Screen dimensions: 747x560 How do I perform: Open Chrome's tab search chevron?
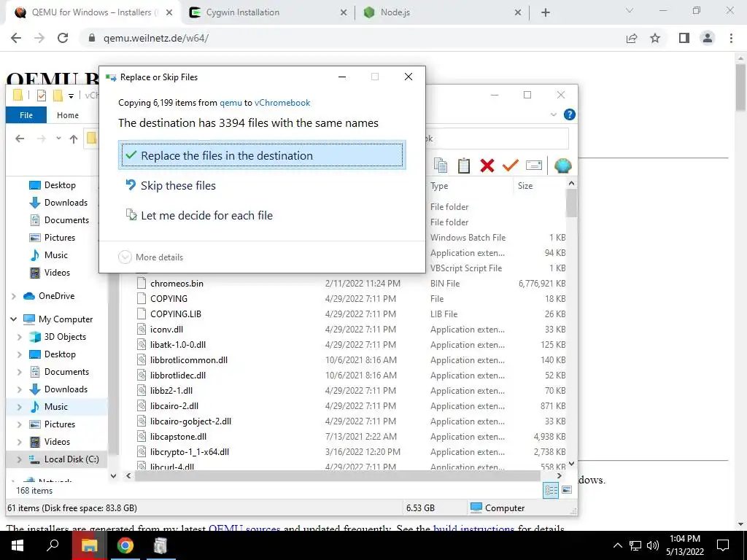pyautogui.click(x=630, y=10)
